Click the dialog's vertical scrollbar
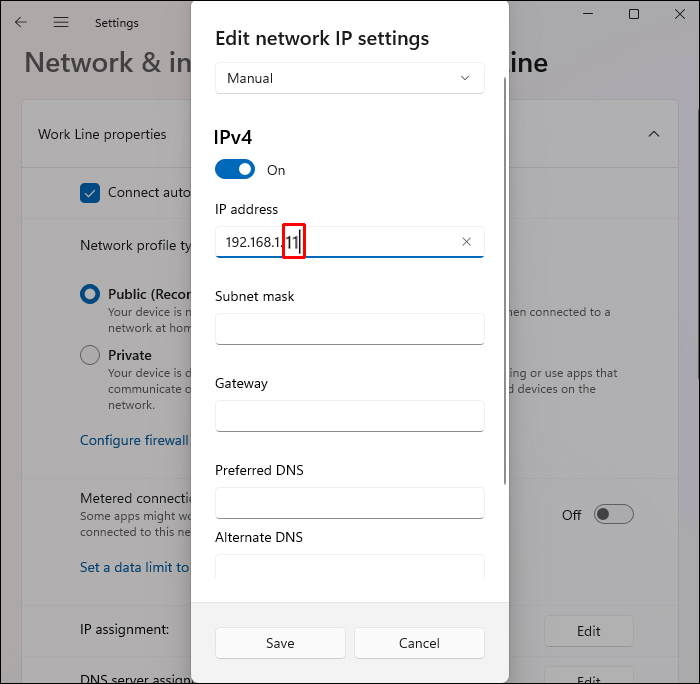700x684 pixels. coord(506,280)
